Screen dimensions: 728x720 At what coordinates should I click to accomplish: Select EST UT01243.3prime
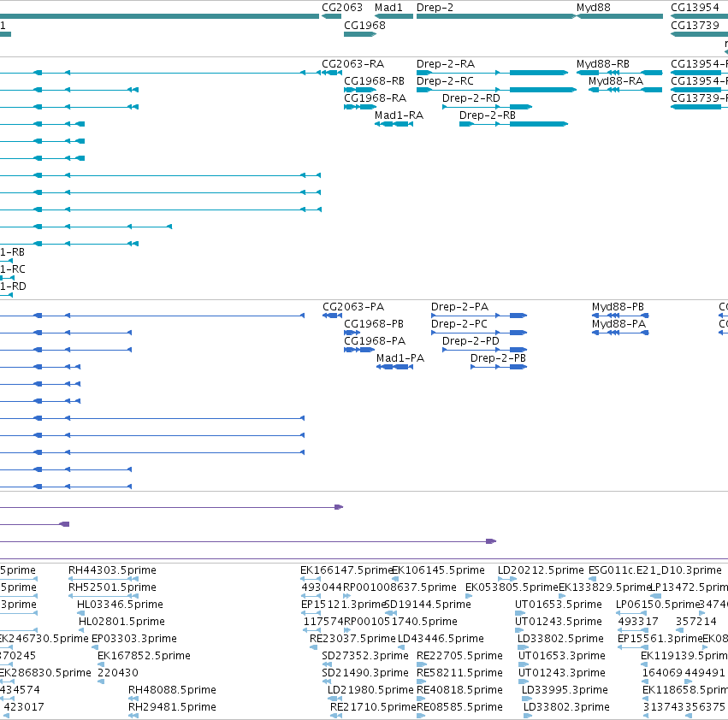pyautogui.click(x=561, y=673)
